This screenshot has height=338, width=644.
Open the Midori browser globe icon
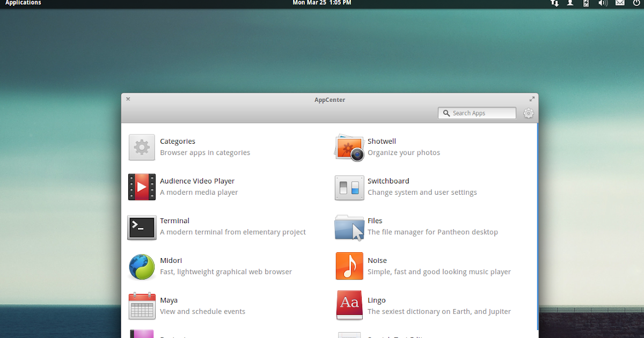click(x=142, y=267)
